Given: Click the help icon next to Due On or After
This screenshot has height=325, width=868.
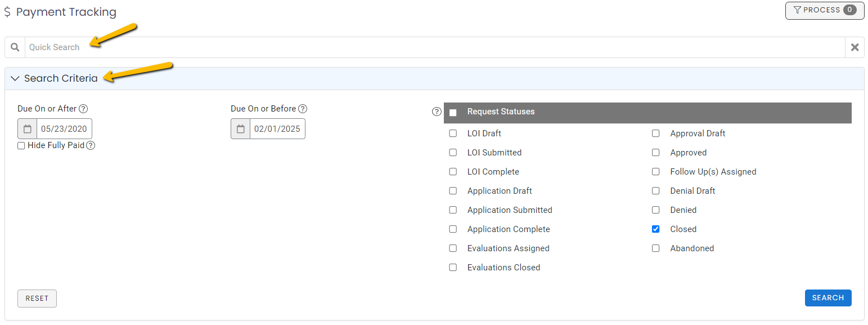Looking at the screenshot, I should click(83, 108).
